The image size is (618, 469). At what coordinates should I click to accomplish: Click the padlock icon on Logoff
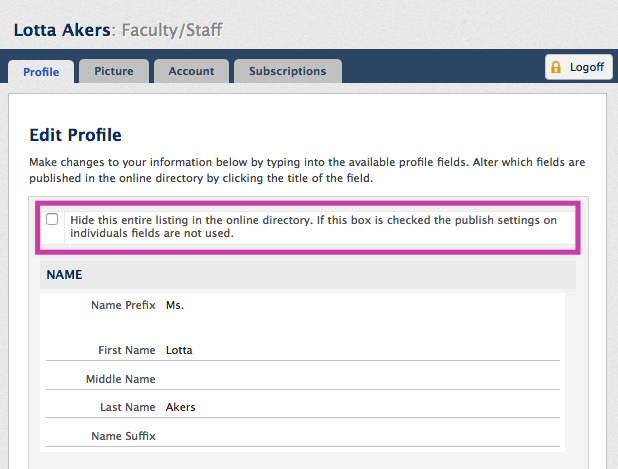click(556, 67)
